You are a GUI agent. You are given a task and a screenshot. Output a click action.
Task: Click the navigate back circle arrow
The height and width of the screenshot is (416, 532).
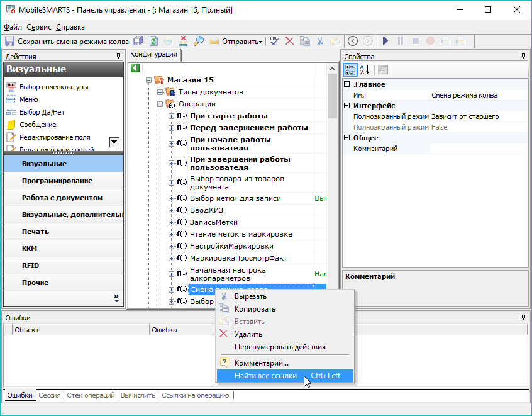(353, 41)
